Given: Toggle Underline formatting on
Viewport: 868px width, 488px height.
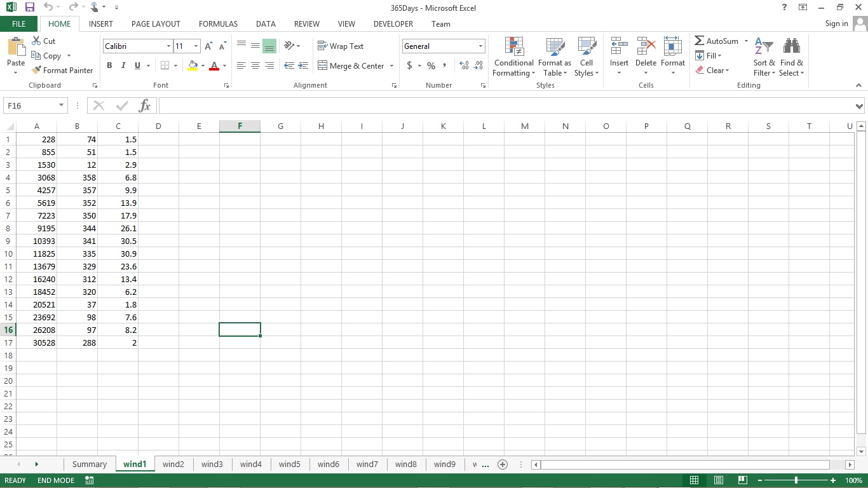Looking at the screenshot, I should pyautogui.click(x=137, y=65).
